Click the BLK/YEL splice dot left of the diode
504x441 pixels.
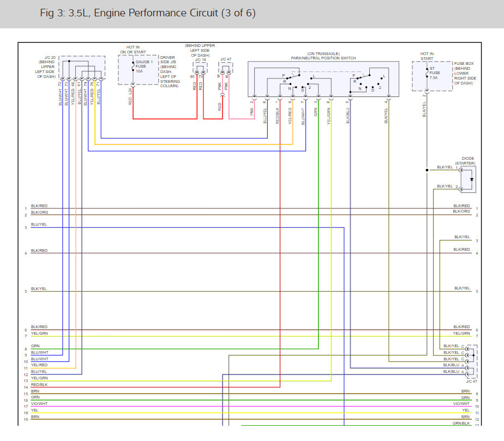[427, 170]
